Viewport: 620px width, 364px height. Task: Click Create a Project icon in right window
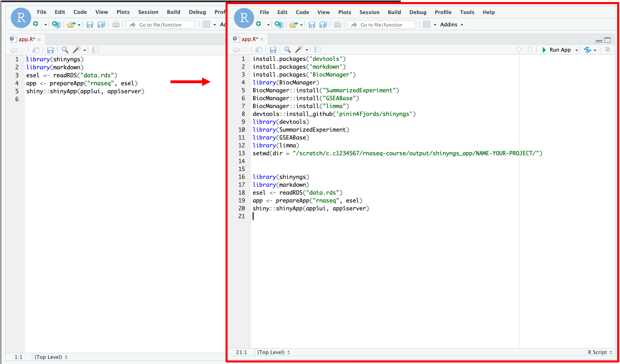(279, 24)
